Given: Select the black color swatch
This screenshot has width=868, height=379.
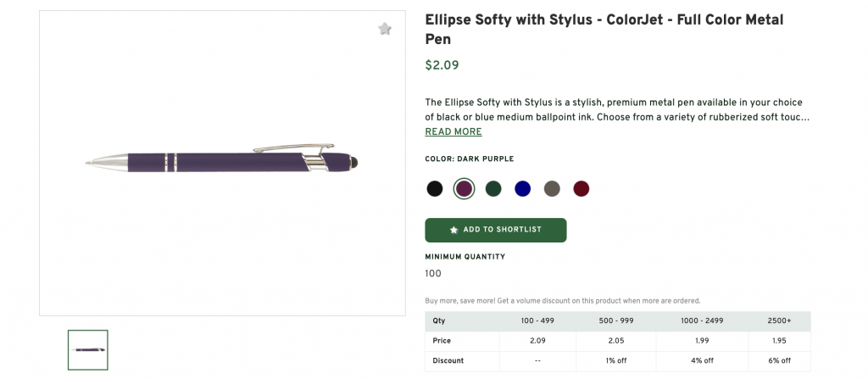Looking at the screenshot, I should (435, 189).
